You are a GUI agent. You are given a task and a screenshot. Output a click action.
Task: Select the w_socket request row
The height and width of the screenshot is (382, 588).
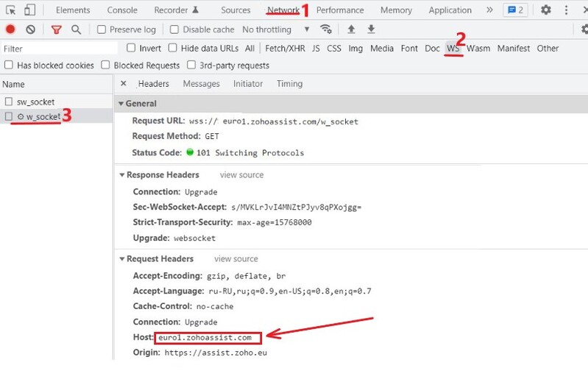(56, 116)
